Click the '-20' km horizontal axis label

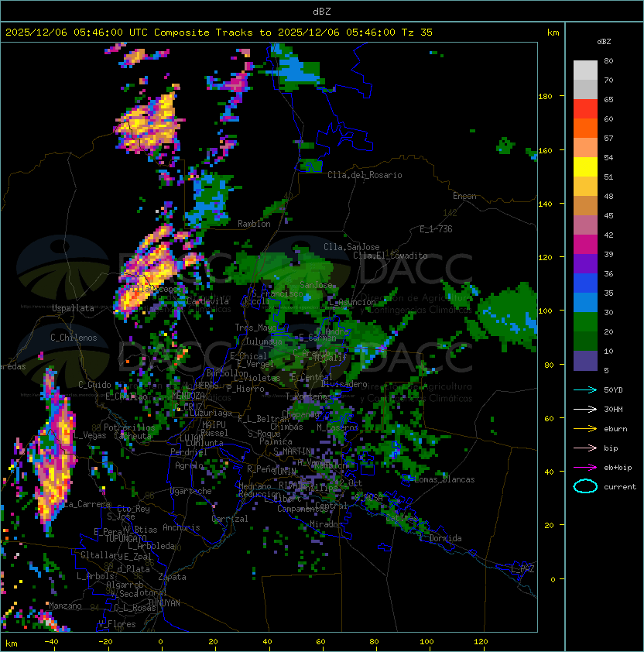click(x=105, y=642)
